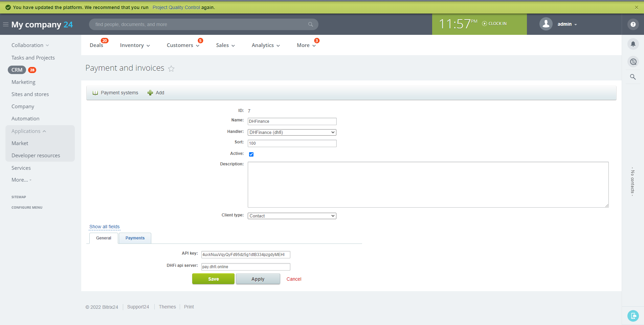Viewport: 644px width, 325px height.
Task: Open the Themes footer link
Action: tap(167, 307)
